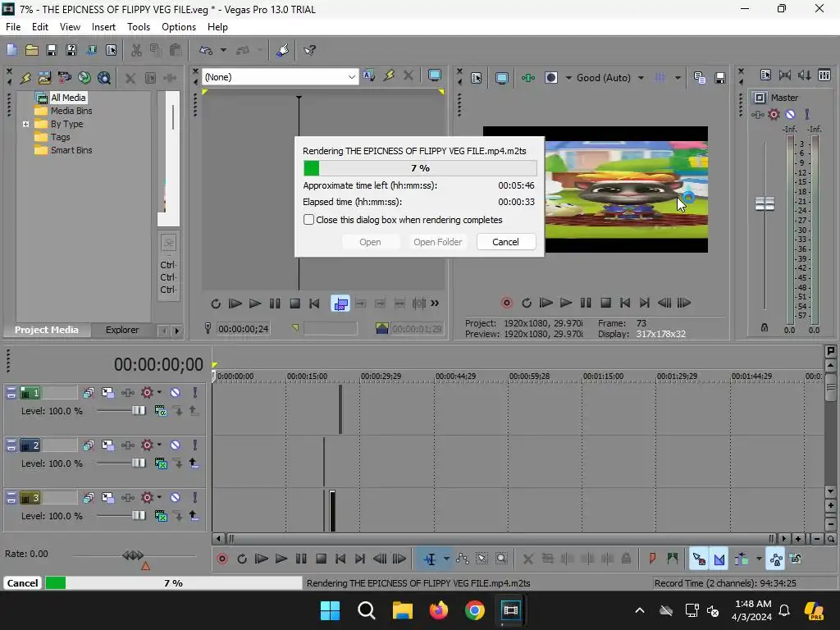Solo track 1 with the exclamation icon
840x630 pixels.
(195, 393)
